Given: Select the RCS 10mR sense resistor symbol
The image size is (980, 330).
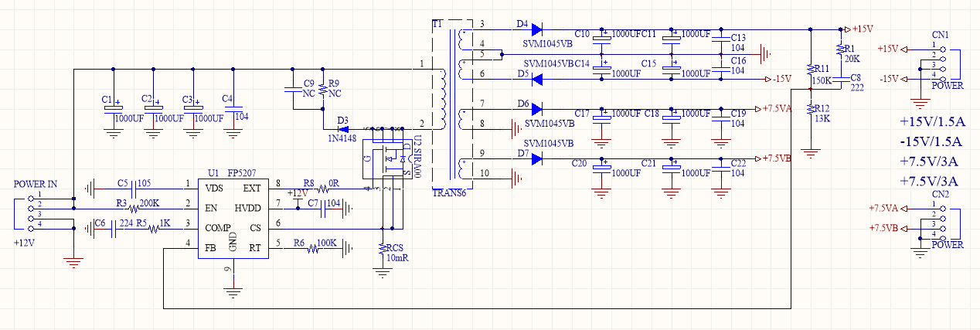Looking at the screenshot, I should point(382,249).
